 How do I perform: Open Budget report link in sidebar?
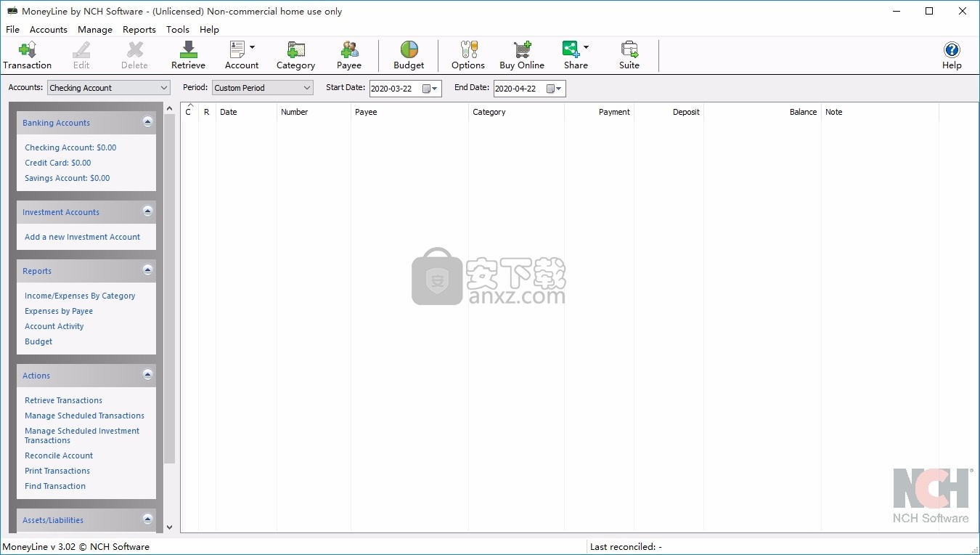[x=38, y=341]
